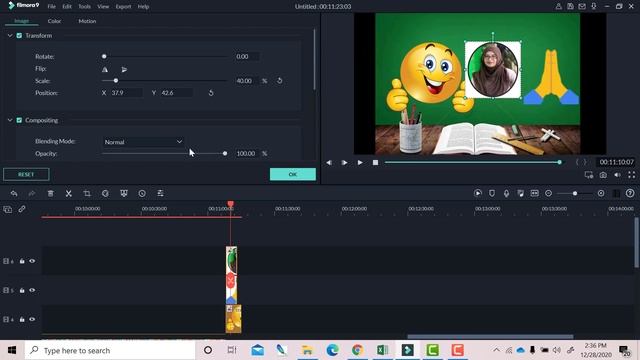Image resolution: width=640 pixels, height=360 pixels.
Task: Flip the image vertically
Action: [x=124, y=69]
